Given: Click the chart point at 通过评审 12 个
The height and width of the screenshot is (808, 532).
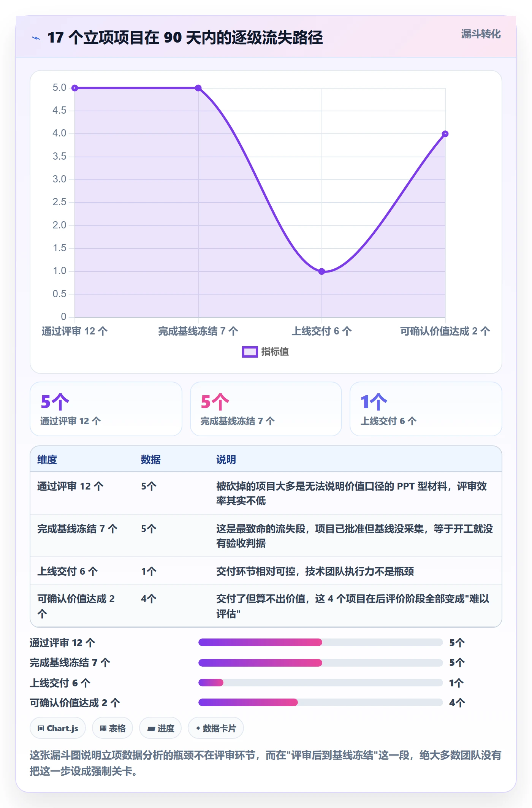Looking at the screenshot, I should tap(75, 88).
